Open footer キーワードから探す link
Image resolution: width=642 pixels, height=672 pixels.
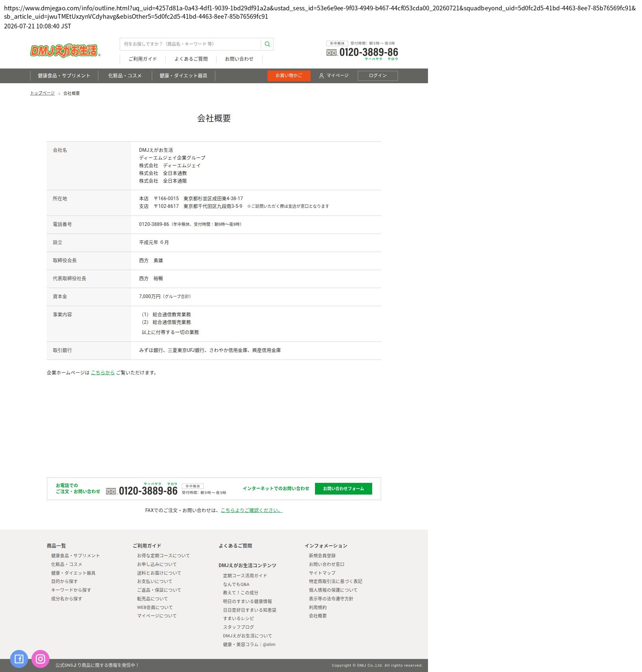(x=71, y=589)
